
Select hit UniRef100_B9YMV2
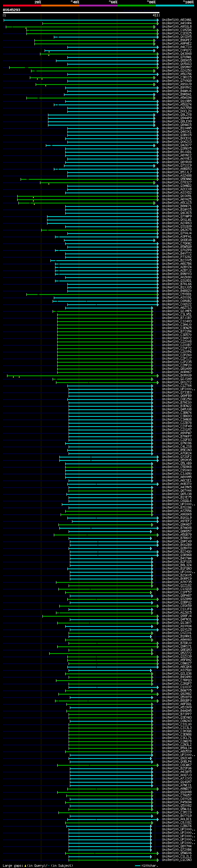177,88
